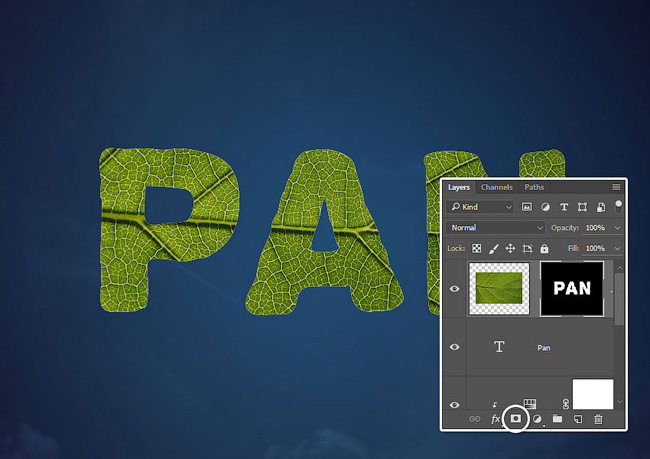
Task: Lock position move icon
Action: [x=510, y=248]
